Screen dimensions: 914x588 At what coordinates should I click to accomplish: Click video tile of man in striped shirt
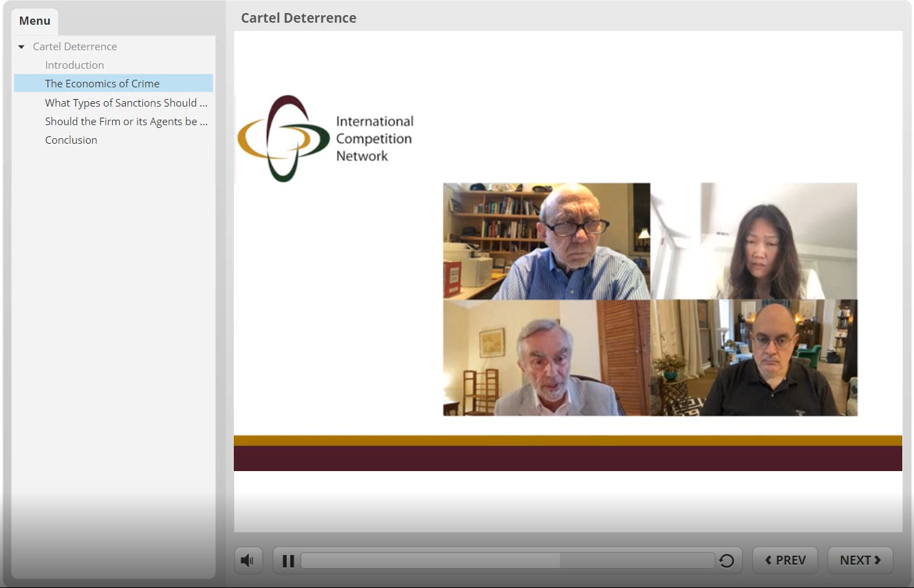point(547,241)
